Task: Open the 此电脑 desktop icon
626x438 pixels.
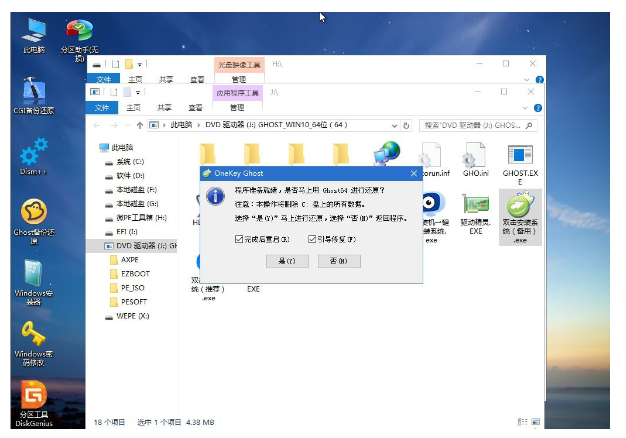Action: [34, 33]
